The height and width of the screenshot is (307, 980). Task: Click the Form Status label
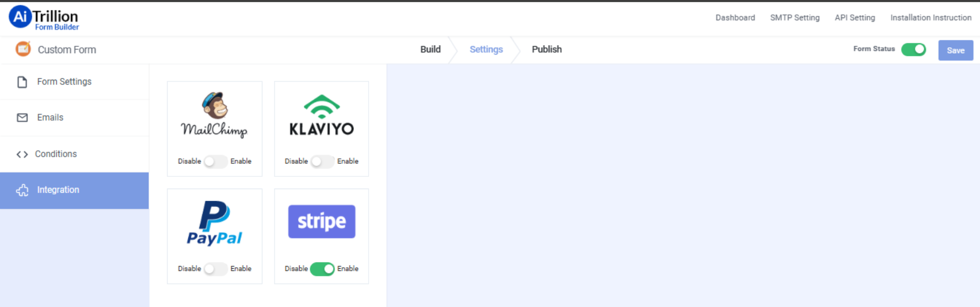click(874, 49)
